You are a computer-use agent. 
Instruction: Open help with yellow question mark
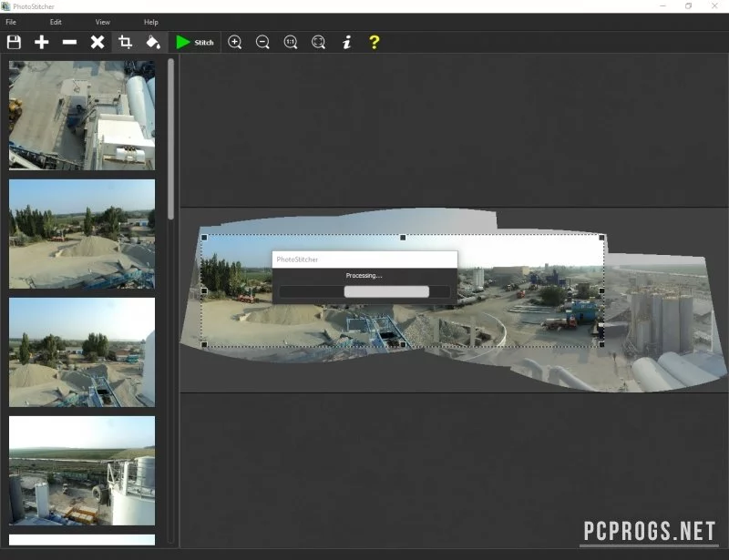(375, 42)
